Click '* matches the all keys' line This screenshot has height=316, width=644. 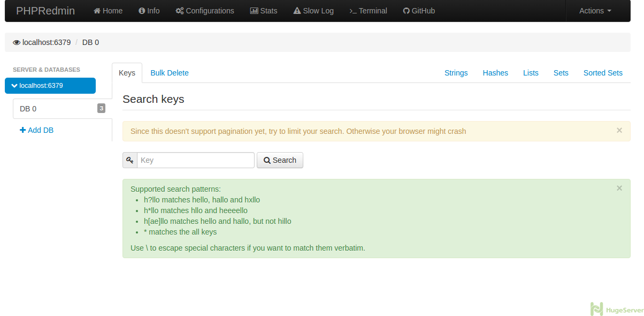[180, 232]
